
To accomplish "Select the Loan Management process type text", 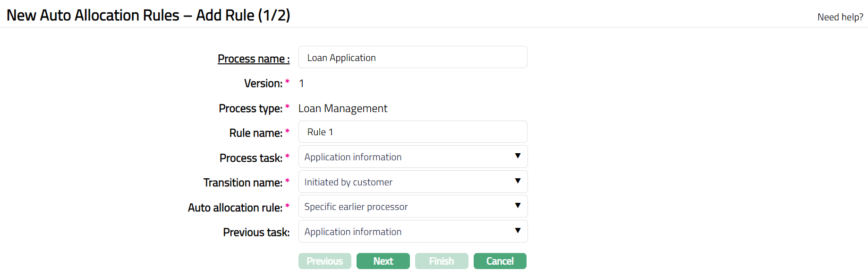I will [342, 108].
